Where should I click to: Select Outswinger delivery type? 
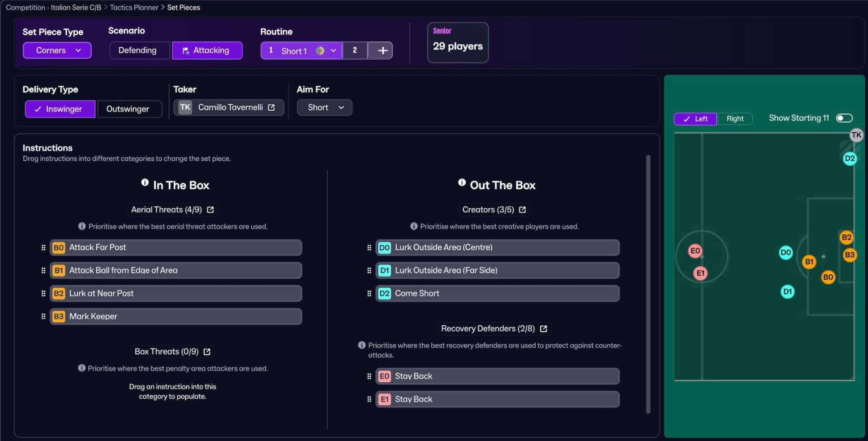[128, 109]
